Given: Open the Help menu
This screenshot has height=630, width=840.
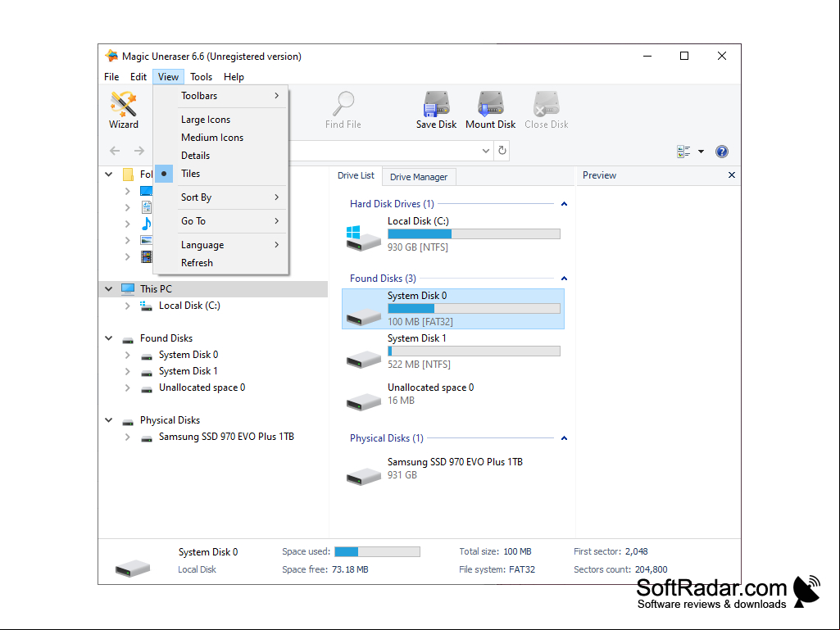Looking at the screenshot, I should click(234, 77).
